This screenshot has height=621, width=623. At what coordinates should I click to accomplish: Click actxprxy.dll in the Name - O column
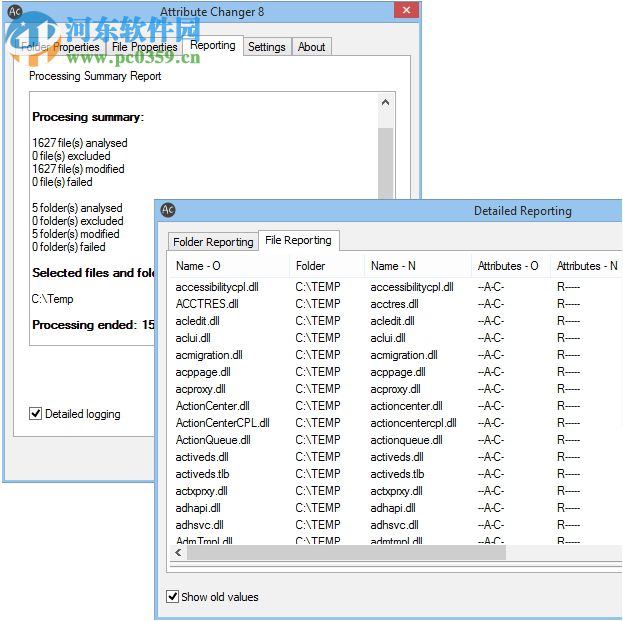[201, 491]
